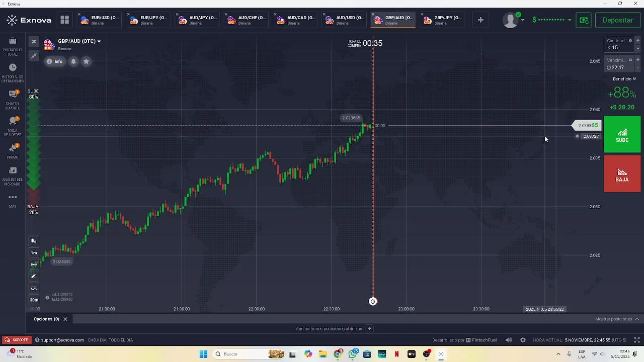Switch to the AUD/CHF asset tab

point(247,20)
